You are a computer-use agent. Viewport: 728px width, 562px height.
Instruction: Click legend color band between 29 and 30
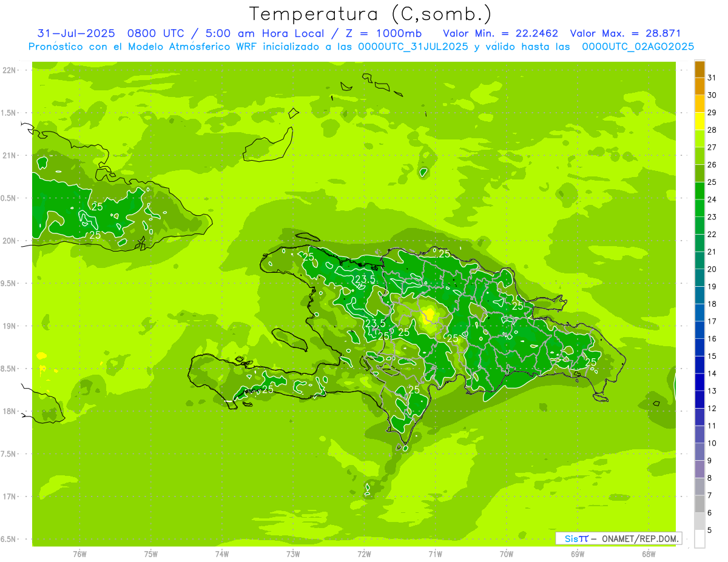point(699,104)
